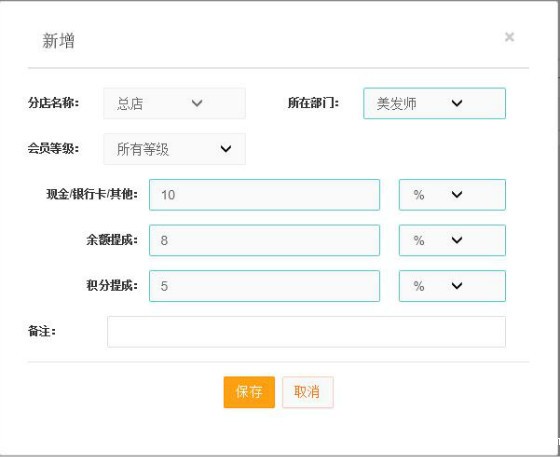Click into the empty 备注 text field
Screen dimensions: 560x457
point(306,332)
